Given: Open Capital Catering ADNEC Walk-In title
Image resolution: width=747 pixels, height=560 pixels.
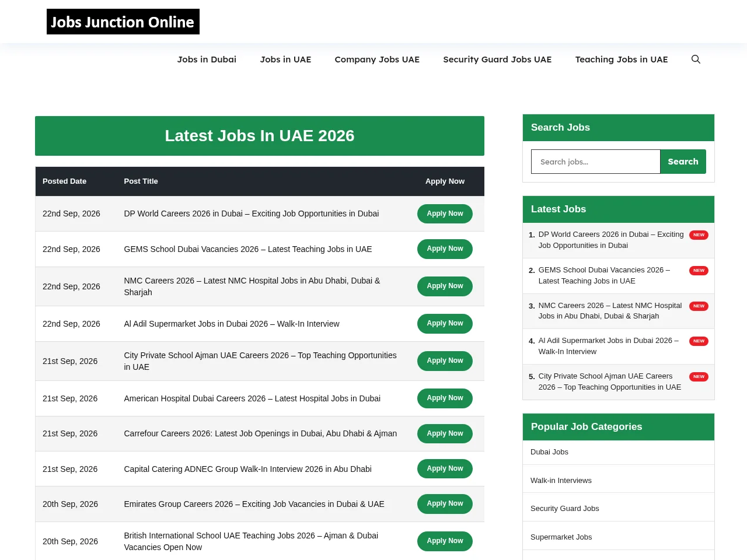Looking at the screenshot, I should tap(248, 469).
